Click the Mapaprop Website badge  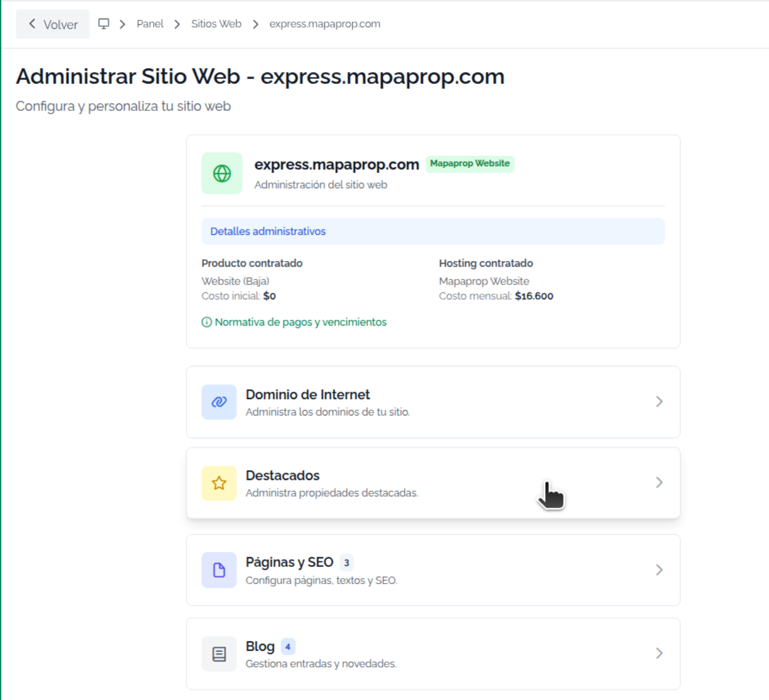tap(470, 164)
